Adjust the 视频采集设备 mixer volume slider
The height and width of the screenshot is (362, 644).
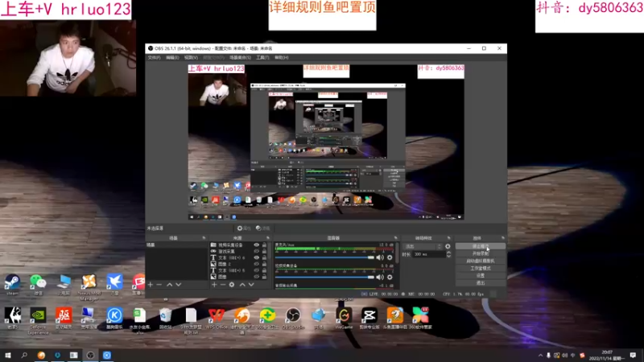pyautogui.click(x=324, y=277)
